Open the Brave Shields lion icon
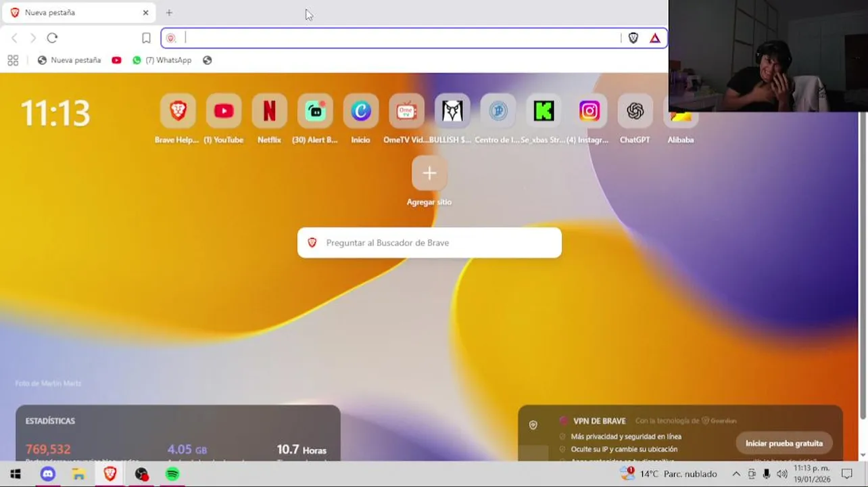Image resolution: width=868 pixels, height=487 pixels. point(633,38)
